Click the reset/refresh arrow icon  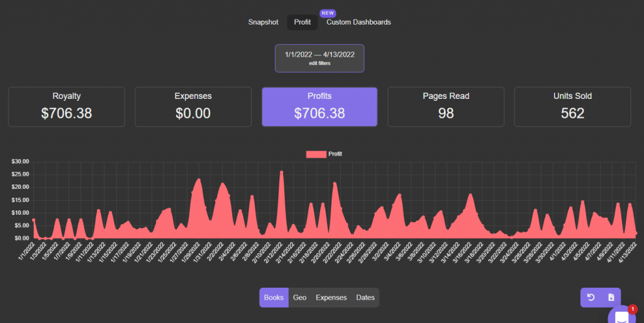(x=591, y=297)
